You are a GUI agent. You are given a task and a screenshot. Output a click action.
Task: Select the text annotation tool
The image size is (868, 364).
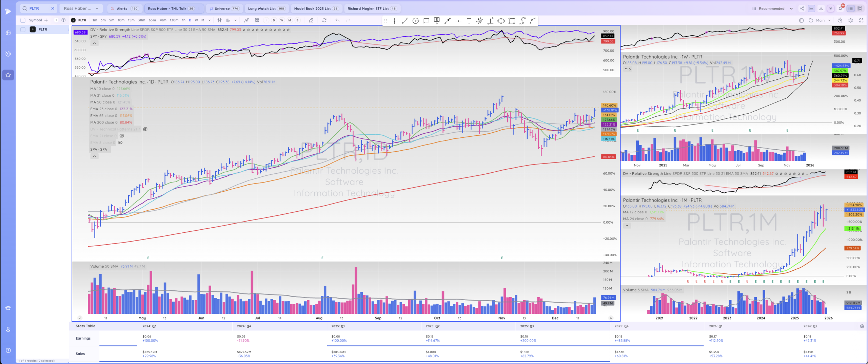click(469, 21)
